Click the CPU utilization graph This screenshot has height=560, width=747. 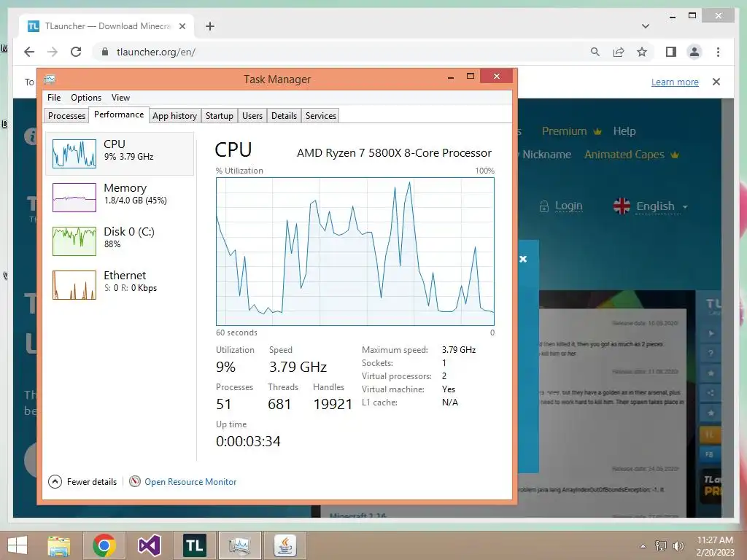[355, 252]
